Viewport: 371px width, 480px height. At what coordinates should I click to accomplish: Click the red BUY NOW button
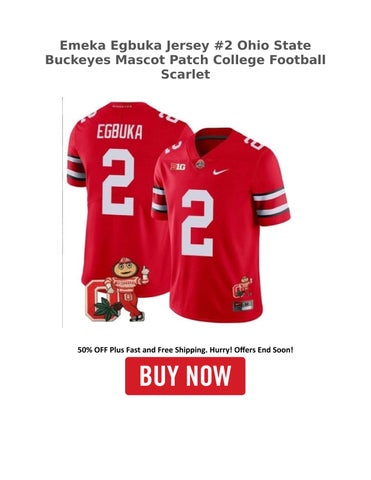pos(185,376)
